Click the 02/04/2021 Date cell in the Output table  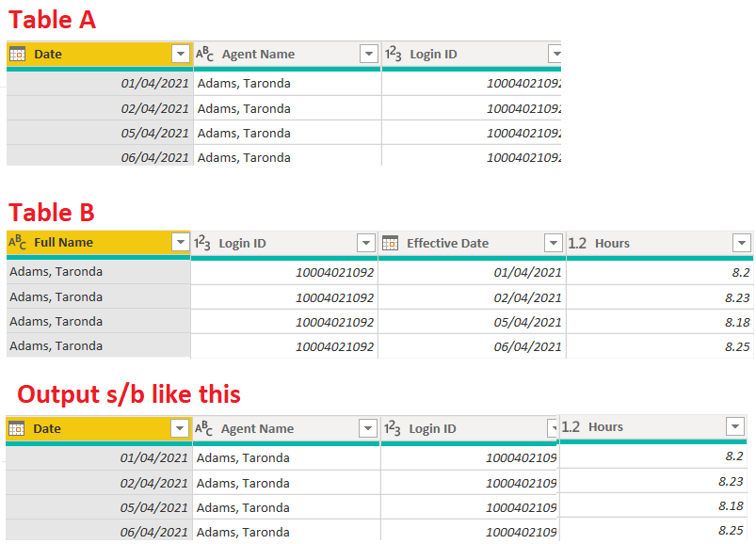point(99,483)
